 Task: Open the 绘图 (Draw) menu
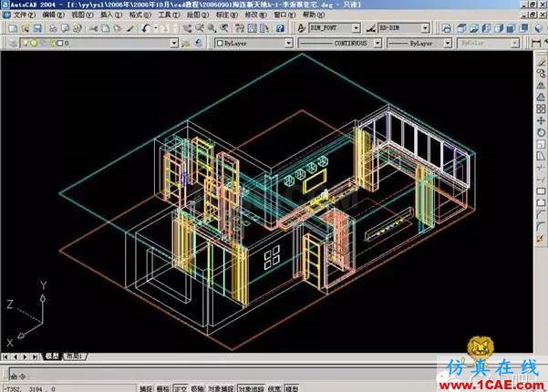pos(198,15)
